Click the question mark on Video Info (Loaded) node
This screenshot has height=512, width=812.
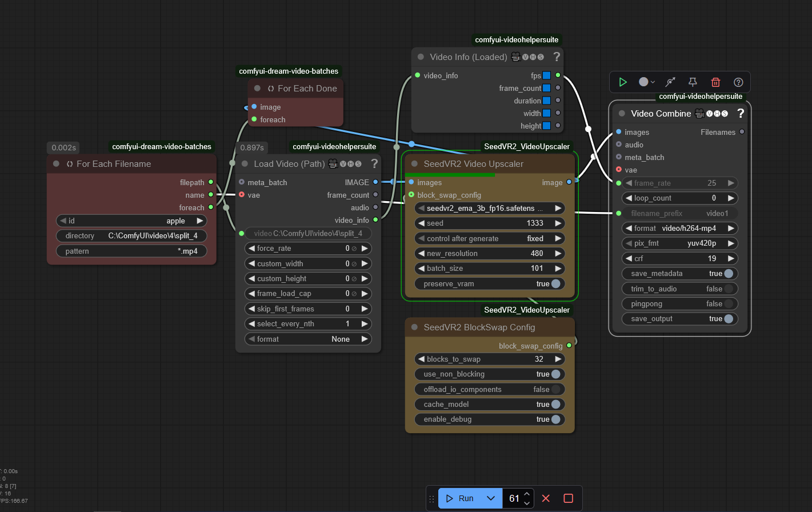point(557,57)
